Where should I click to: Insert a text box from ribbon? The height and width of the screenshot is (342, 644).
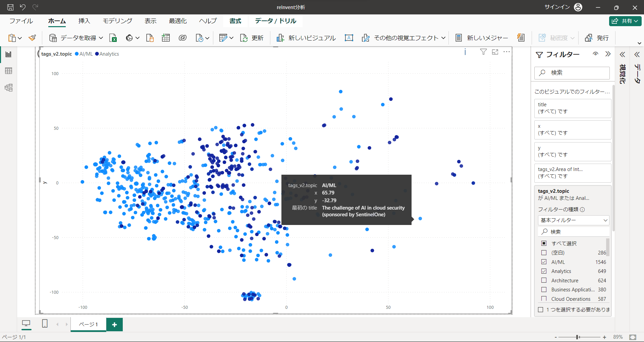(x=349, y=38)
